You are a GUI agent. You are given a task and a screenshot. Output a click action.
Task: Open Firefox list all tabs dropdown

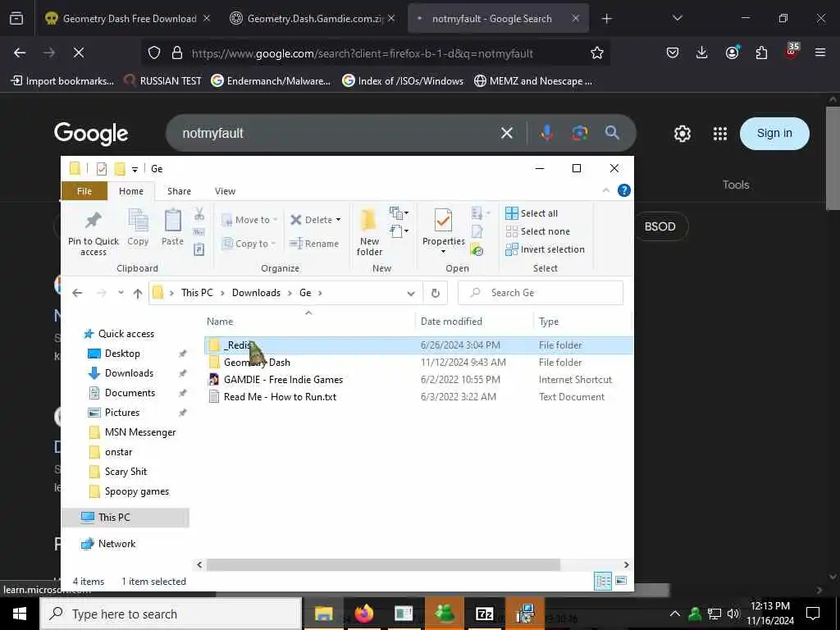677,18
